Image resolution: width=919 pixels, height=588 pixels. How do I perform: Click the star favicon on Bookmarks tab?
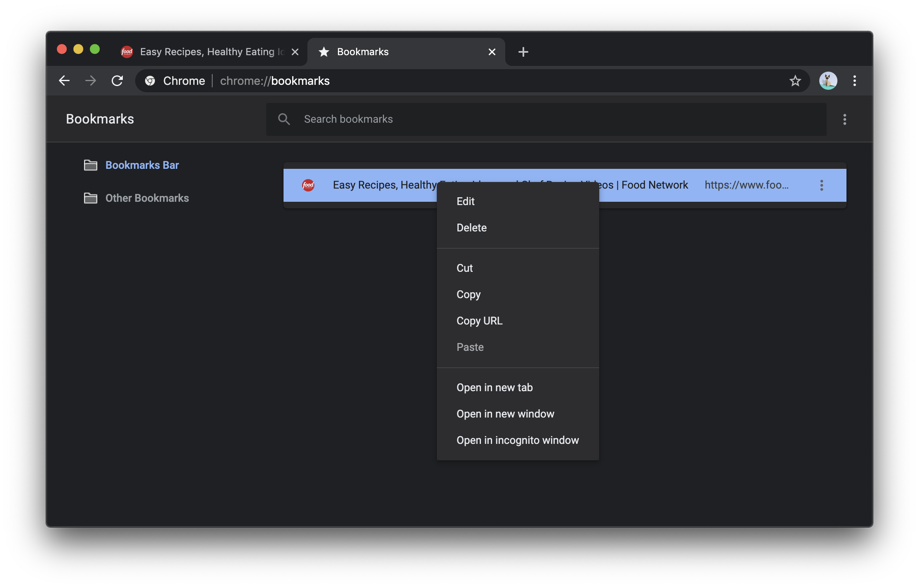pos(324,52)
